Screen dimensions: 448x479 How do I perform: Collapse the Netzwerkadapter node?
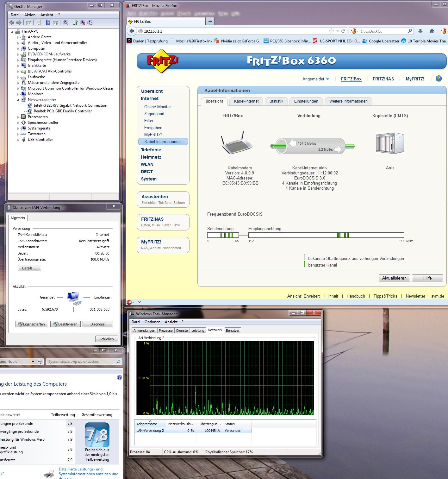[x=18, y=100]
